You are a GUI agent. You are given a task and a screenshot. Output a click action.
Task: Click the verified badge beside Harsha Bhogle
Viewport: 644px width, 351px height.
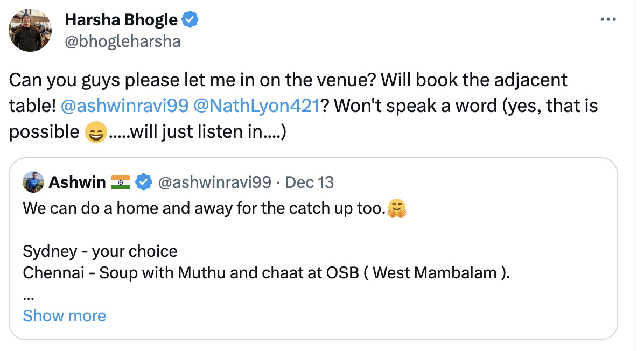click(x=190, y=20)
